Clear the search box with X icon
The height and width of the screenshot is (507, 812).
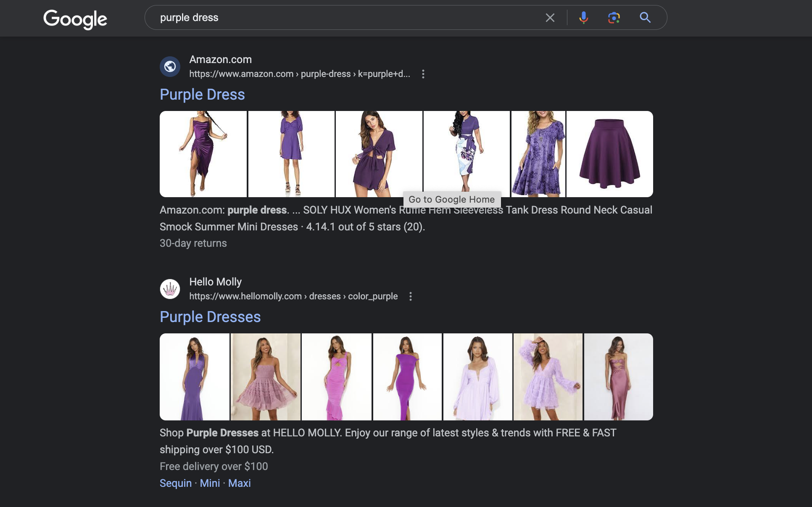pos(550,18)
